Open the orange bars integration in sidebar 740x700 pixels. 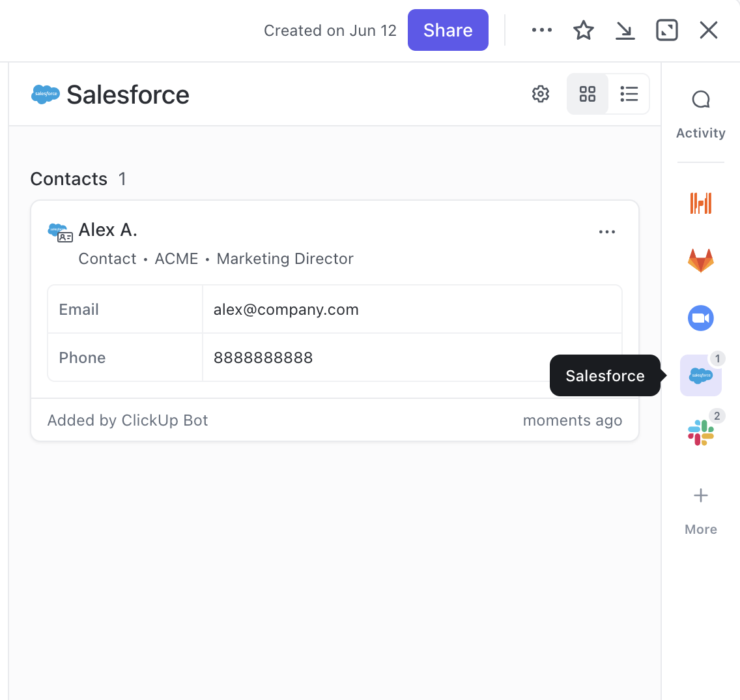[x=700, y=203]
